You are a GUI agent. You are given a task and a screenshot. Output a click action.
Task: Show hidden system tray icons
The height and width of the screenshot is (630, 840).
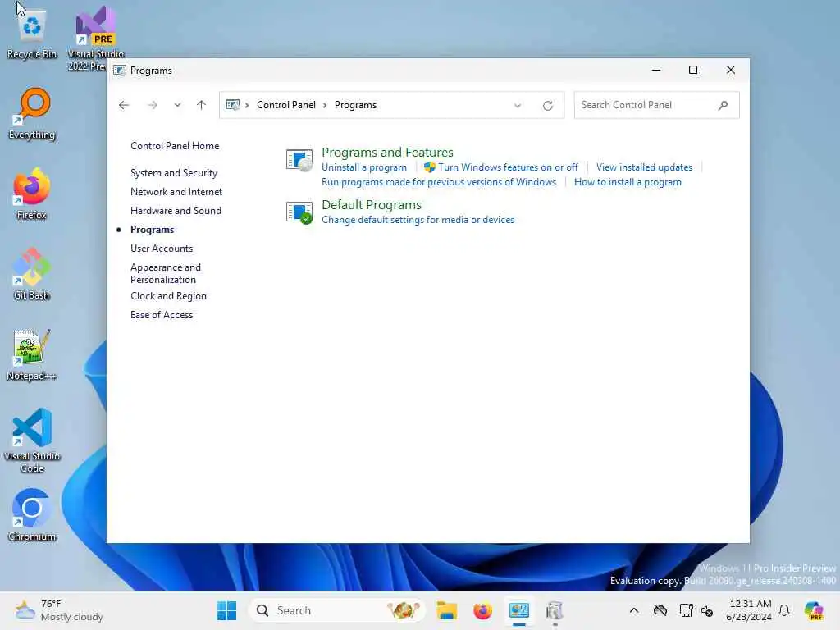click(x=634, y=610)
